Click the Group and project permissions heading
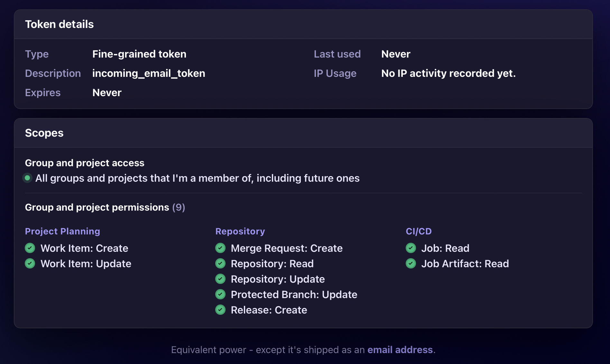Image resolution: width=610 pixels, height=364 pixels. point(97,207)
